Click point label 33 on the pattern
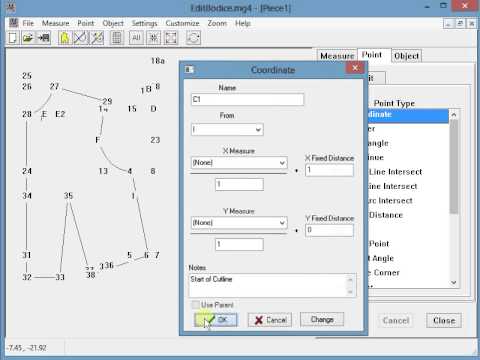The image size is (480, 360). tap(60, 277)
